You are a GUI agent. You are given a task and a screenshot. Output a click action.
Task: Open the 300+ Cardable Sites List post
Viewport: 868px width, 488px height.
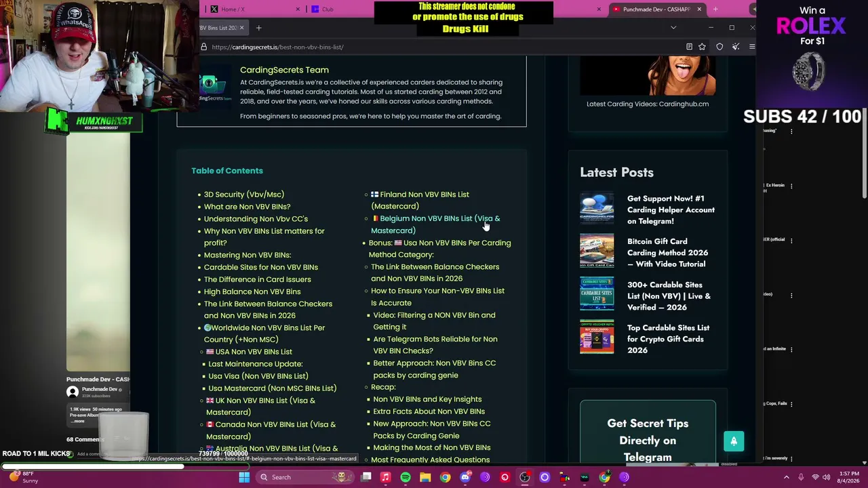tap(669, 296)
